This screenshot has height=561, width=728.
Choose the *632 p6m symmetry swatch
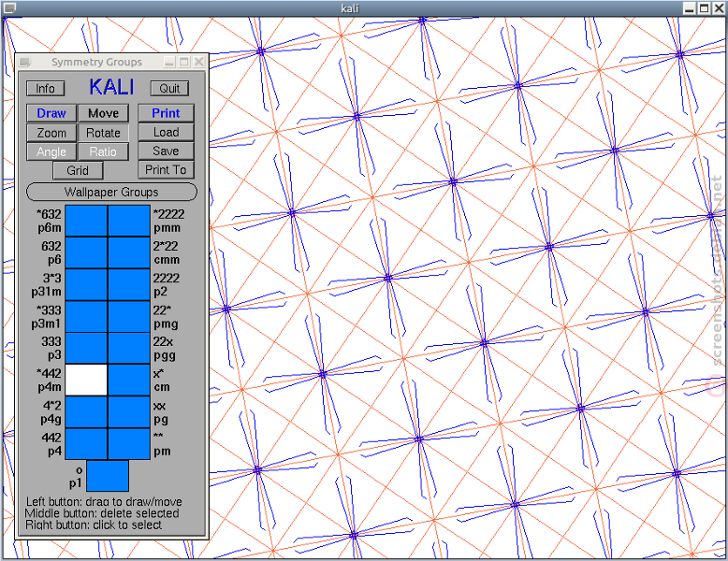click(86, 221)
